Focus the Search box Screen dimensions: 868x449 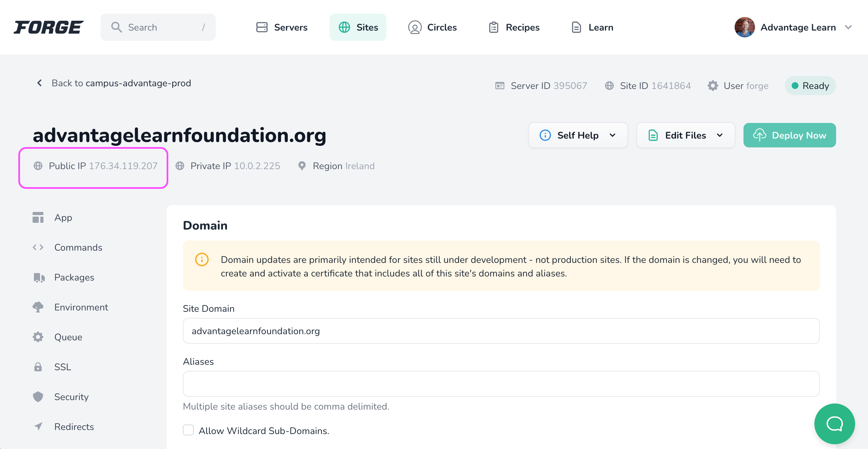[158, 27]
